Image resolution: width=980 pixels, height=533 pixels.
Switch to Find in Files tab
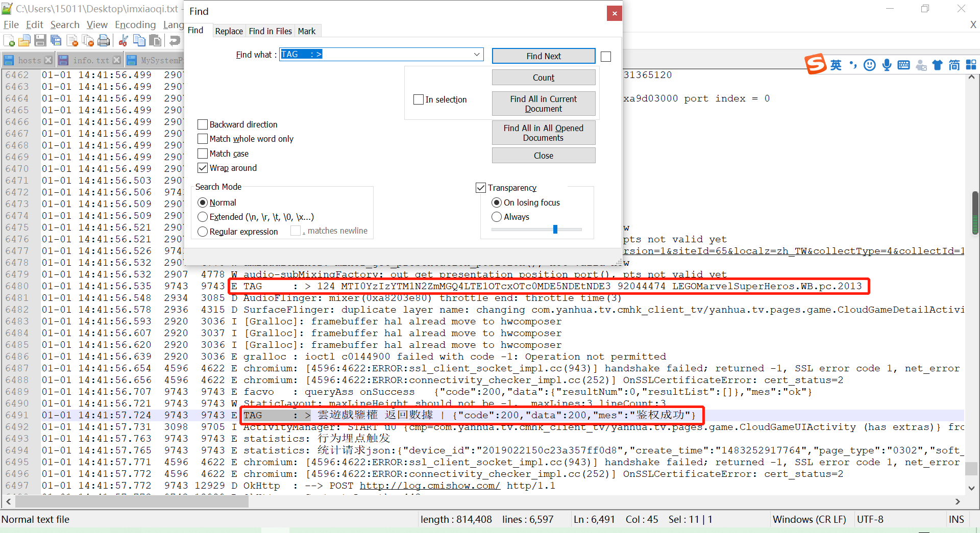click(271, 31)
